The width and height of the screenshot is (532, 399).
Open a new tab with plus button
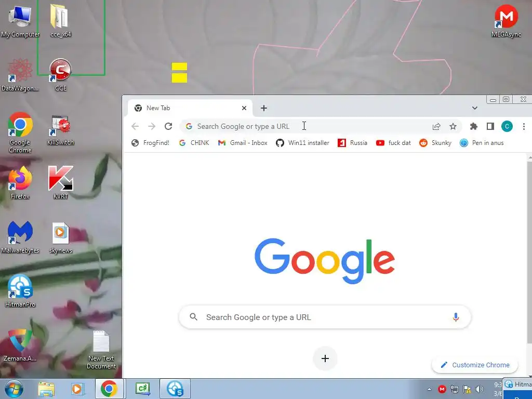pyautogui.click(x=263, y=108)
